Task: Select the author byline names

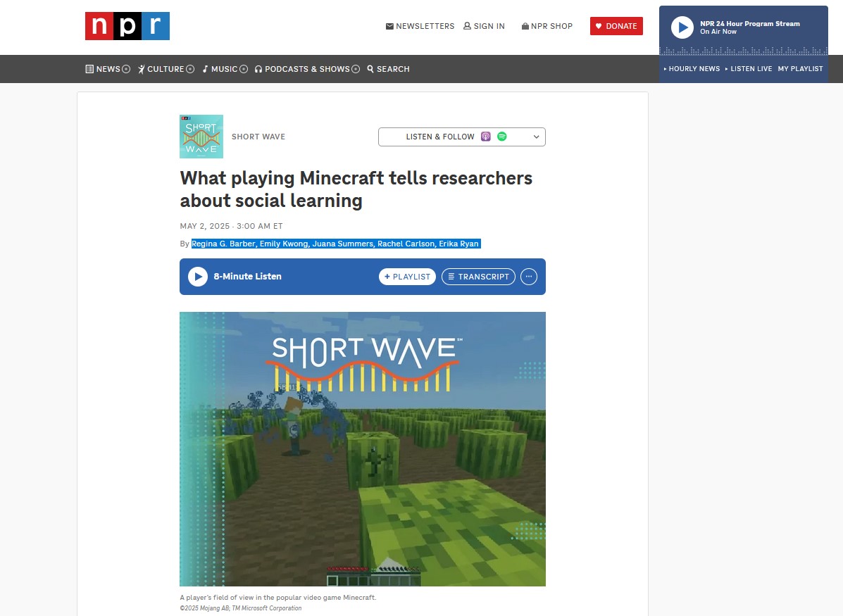Action: [x=335, y=244]
